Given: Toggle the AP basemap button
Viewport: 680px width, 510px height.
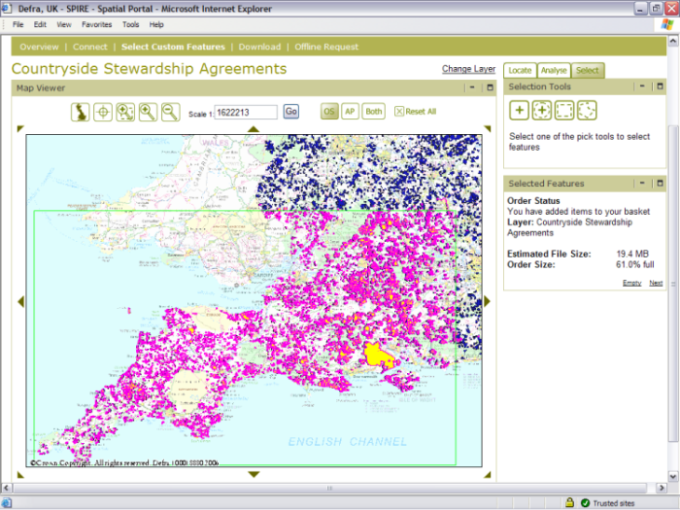Looking at the screenshot, I should point(350,112).
